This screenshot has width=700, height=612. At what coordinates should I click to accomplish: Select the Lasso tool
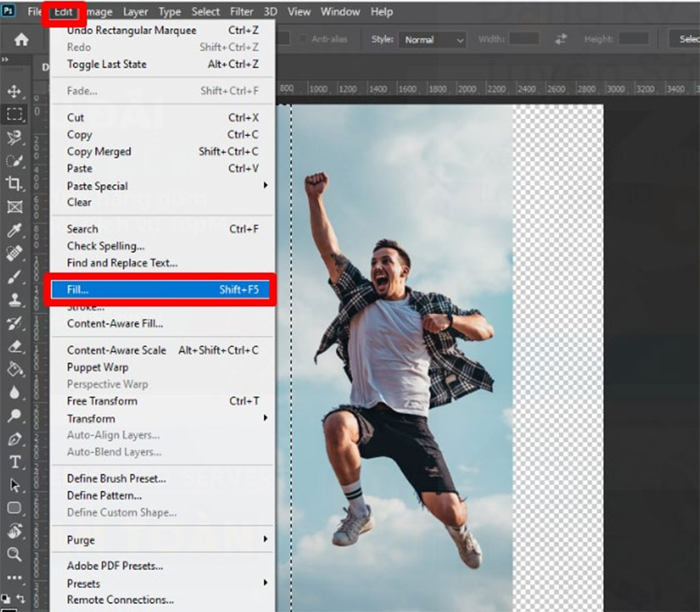[x=14, y=138]
